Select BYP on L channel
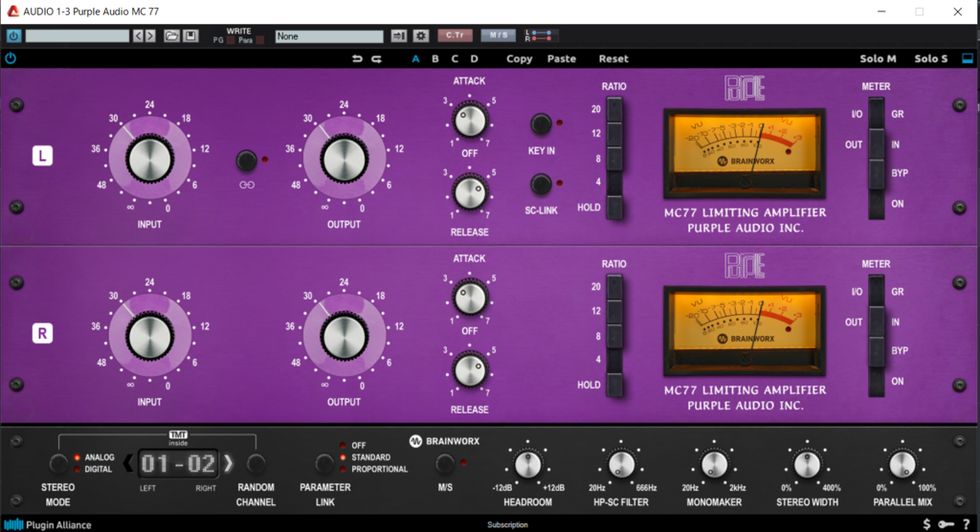 [877, 173]
